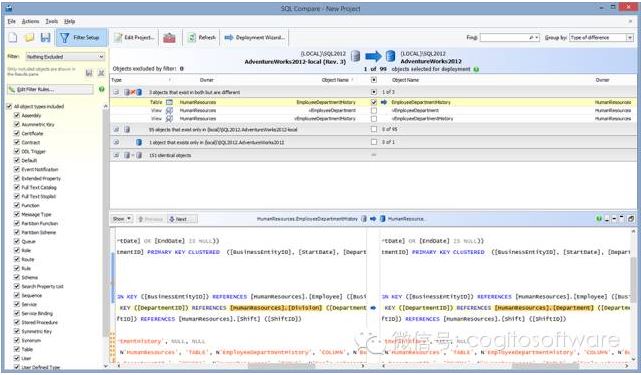Open the Help menu

coord(69,21)
